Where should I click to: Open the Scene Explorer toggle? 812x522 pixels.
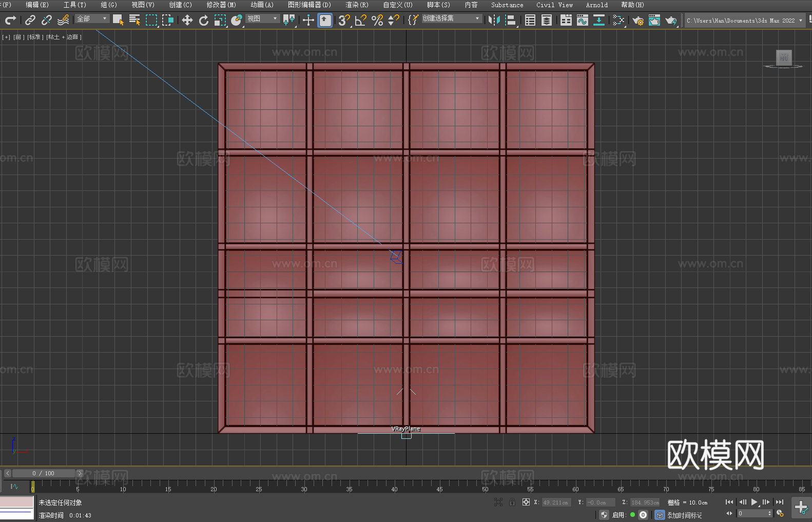tap(530, 20)
